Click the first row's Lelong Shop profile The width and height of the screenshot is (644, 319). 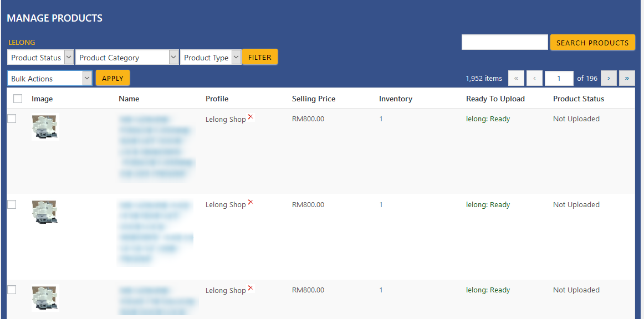(x=226, y=120)
